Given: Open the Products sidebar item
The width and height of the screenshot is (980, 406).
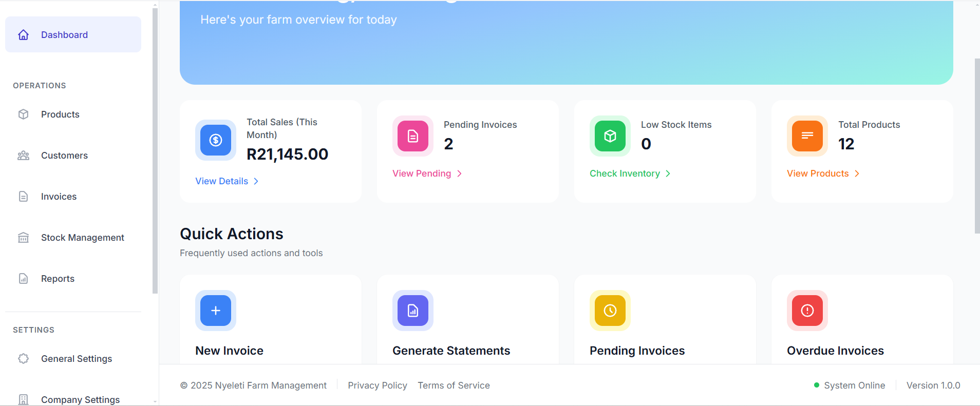Looking at the screenshot, I should pyautogui.click(x=60, y=114).
